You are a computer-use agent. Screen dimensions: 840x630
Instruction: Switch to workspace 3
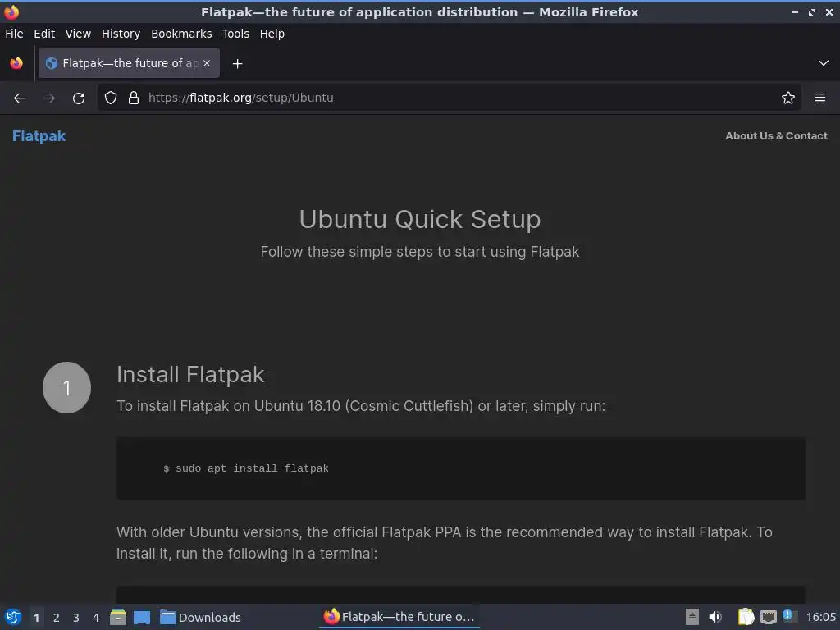tap(76, 618)
